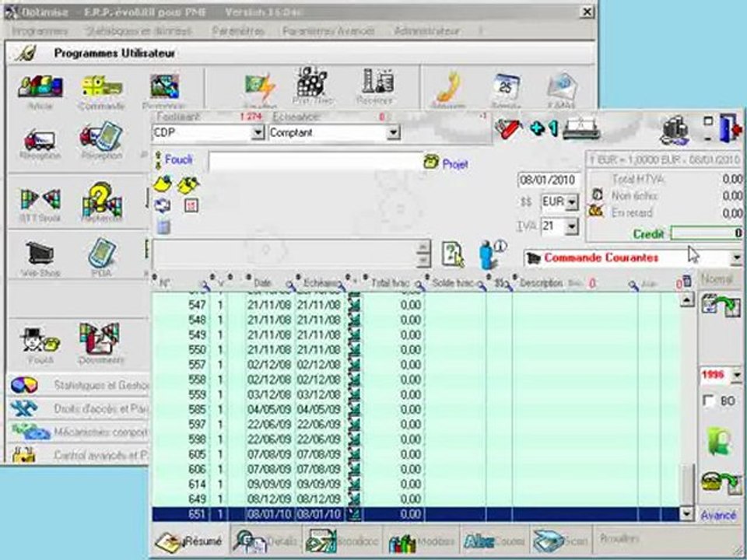
Task: Click the scroll-down arrow of order list
Action: 686,514
